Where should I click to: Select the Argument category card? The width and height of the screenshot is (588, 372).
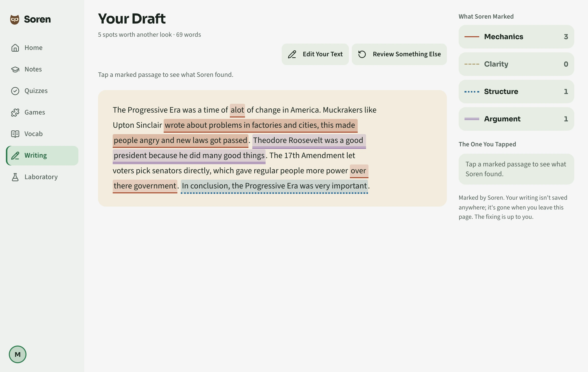516,119
